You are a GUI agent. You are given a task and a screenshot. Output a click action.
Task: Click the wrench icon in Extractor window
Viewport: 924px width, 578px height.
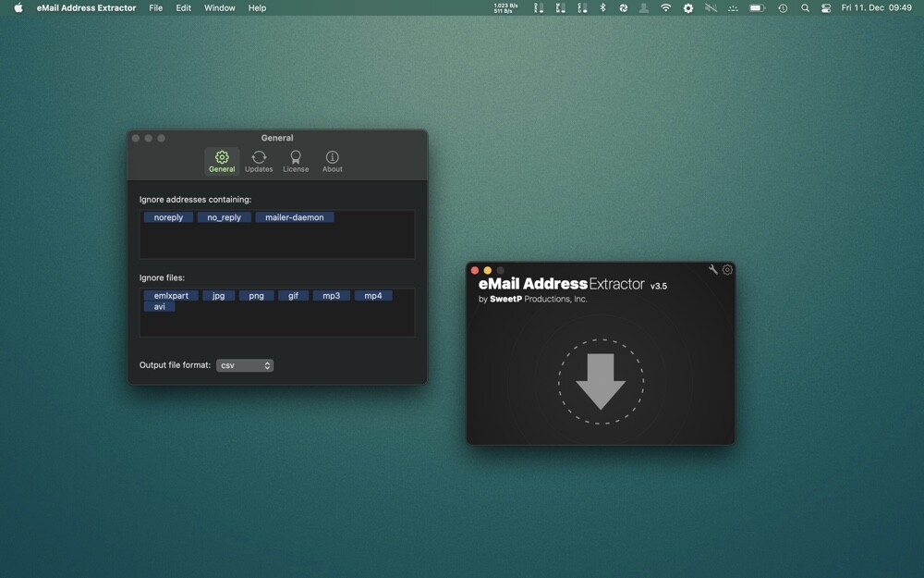click(x=713, y=269)
